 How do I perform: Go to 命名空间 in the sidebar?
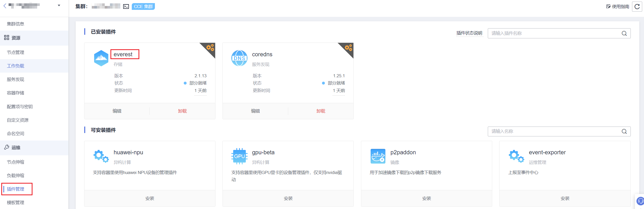point(16,134)
